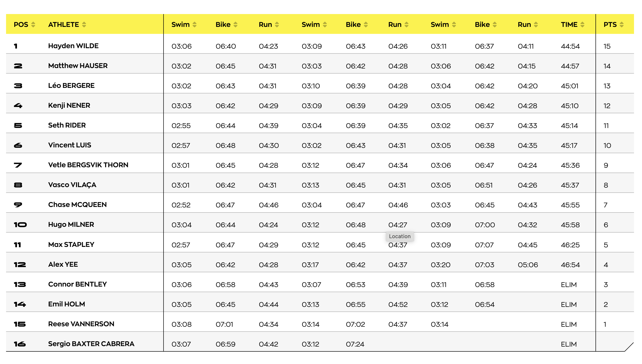Click athlete name Hayden WILDE
Viewport: 642px width, 364px height.
(x=73, y=46)
